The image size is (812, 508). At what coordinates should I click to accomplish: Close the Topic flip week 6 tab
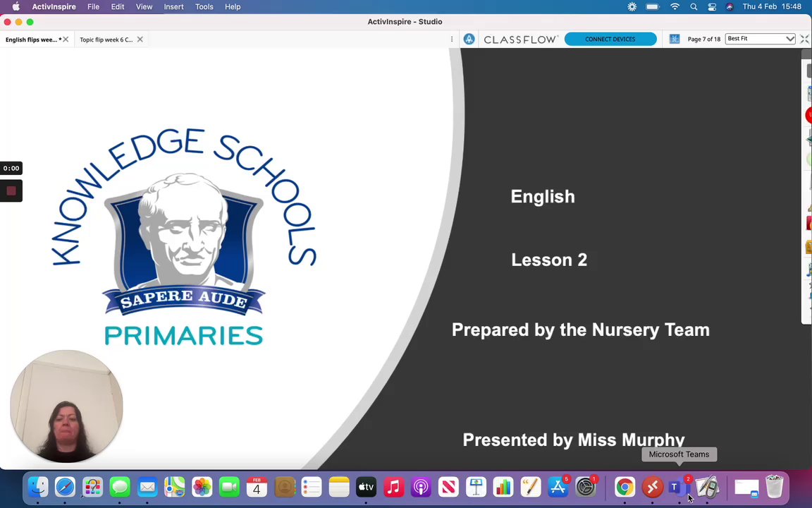[x=140, y=40]
